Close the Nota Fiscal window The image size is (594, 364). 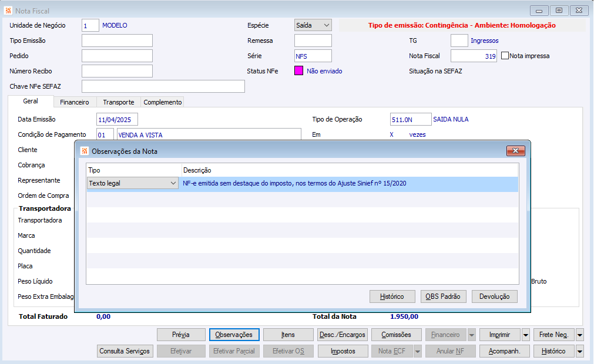(579, 11)
